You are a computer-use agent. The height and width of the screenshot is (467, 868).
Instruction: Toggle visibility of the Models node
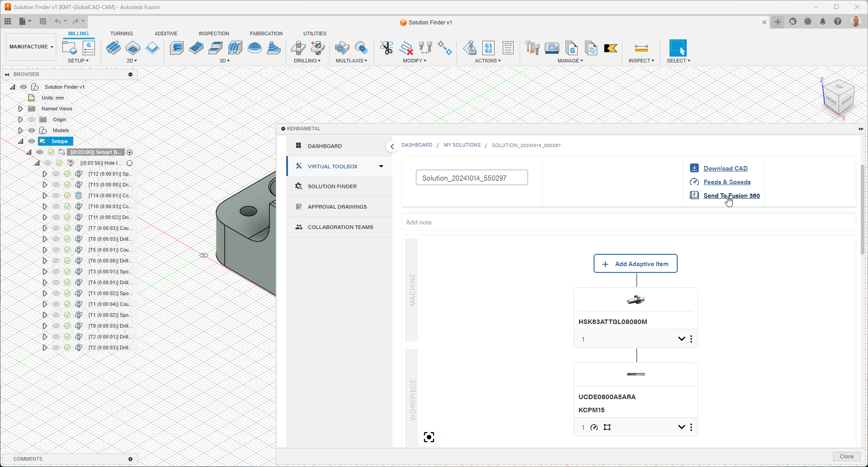[32, 130]
